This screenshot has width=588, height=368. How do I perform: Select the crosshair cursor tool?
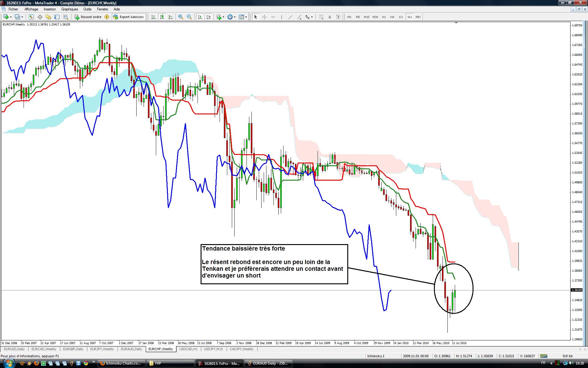pyautogui.click(x=265, y=17)
